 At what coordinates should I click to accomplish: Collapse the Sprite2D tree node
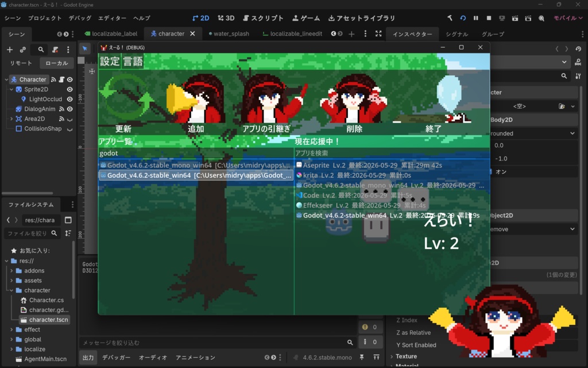(x=11, y=89)
